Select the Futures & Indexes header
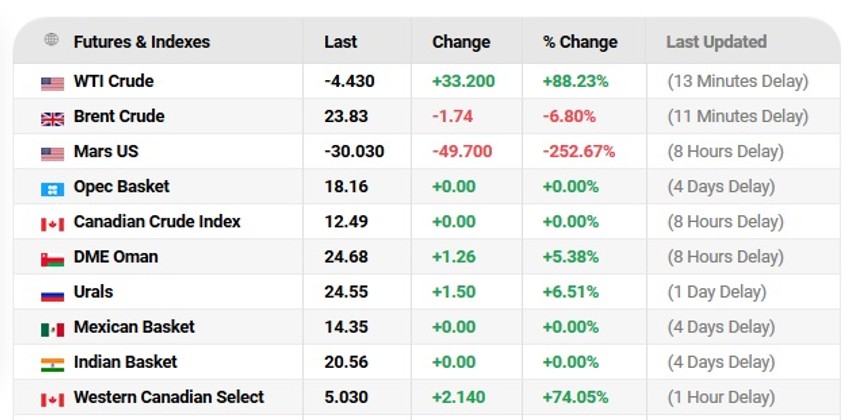The width and height of the screenshot is (850, 420). [141, 42]
